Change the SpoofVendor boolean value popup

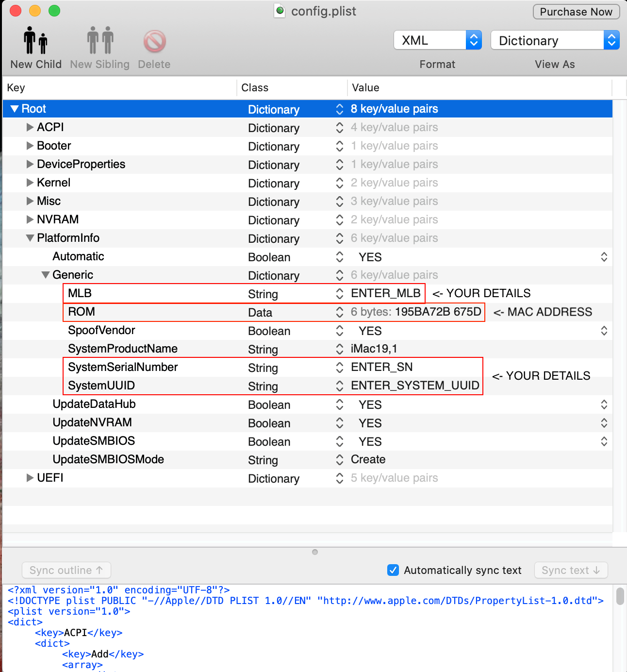[604, 331]
